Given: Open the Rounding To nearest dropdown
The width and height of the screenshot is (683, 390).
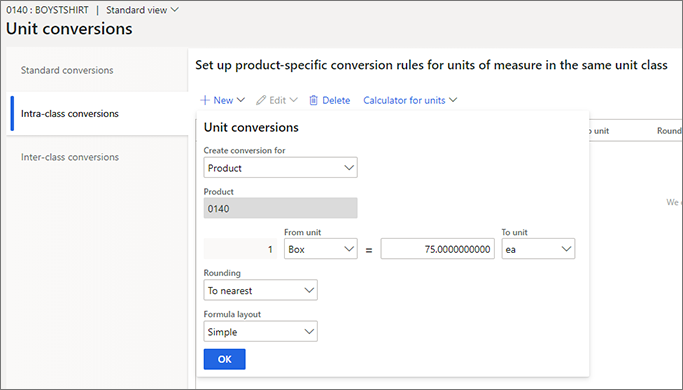Looking at the screenshot, I should pyautogui.click(x=260, y=290).
